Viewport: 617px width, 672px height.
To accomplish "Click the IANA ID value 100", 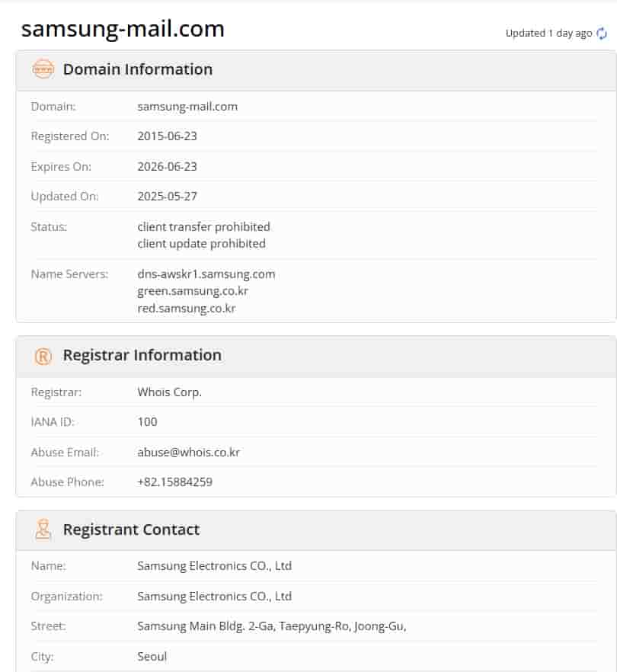I will [x=147, y=421].
